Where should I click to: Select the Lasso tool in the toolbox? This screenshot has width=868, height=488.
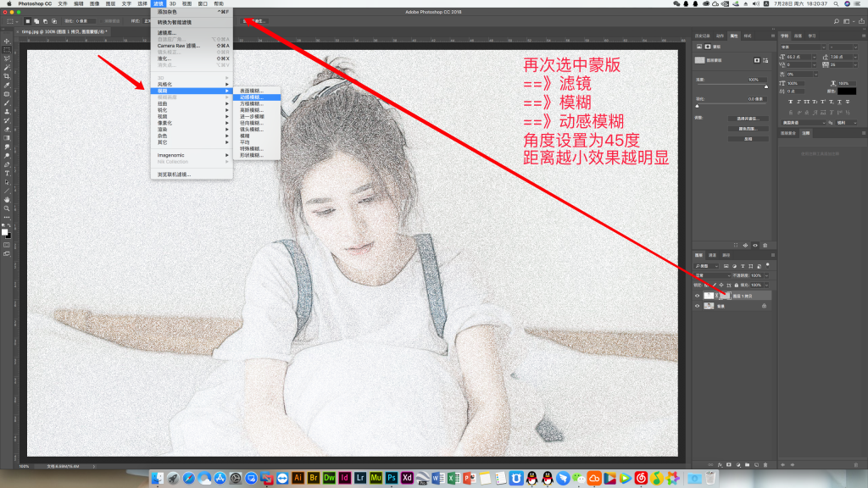click(x=7, y=58)
